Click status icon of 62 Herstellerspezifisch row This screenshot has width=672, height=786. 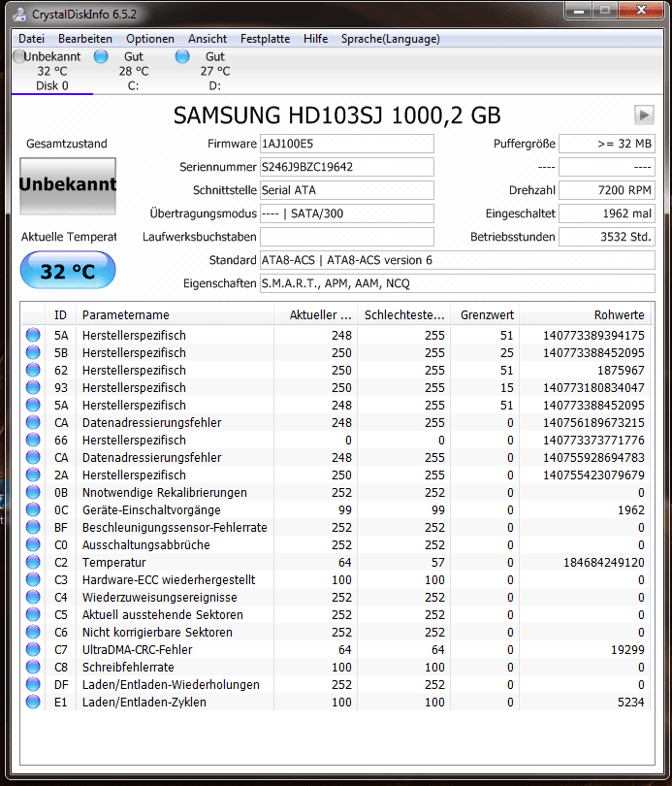33,370
